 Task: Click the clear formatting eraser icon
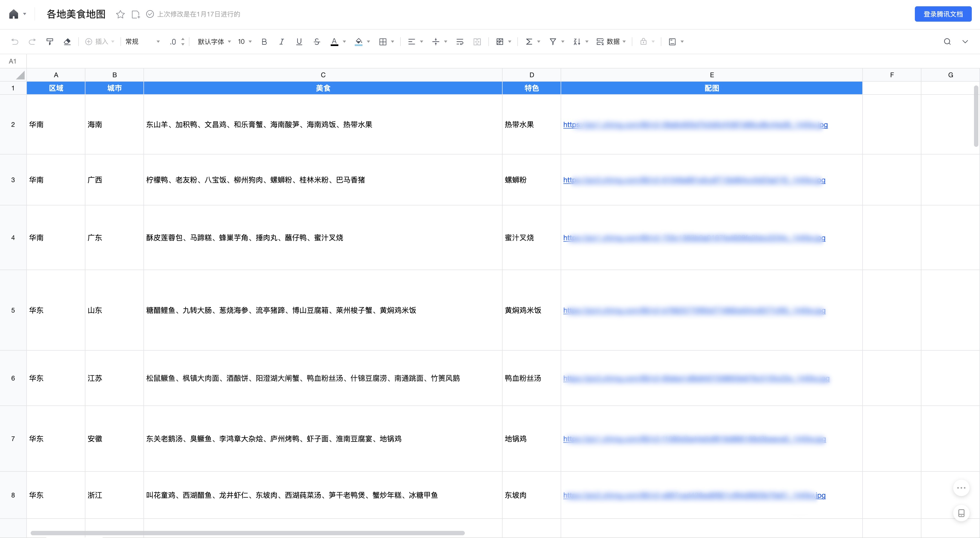(67, 42)
